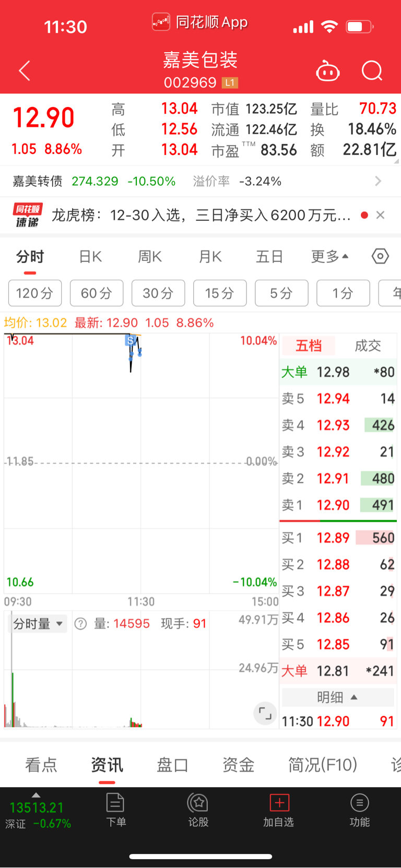Image resolution: width=401 pixels, height=868 pixels.
Task: Switch to the 分时 chart tab
Action: 30,256
